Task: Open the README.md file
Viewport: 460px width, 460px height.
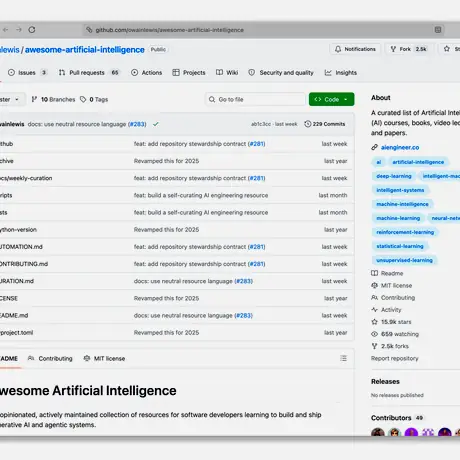Action: (14, 316)
